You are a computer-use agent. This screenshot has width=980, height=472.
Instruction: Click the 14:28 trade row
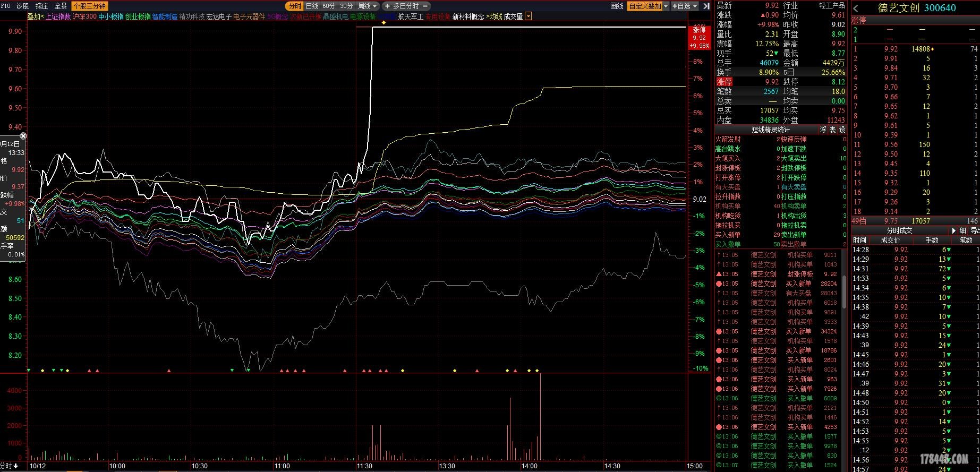pos(915,250)
